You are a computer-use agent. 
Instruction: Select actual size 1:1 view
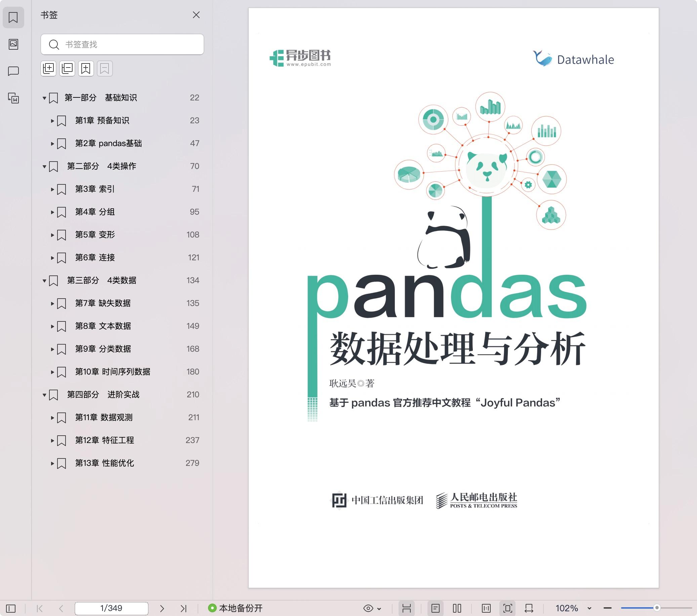point(486,608)
